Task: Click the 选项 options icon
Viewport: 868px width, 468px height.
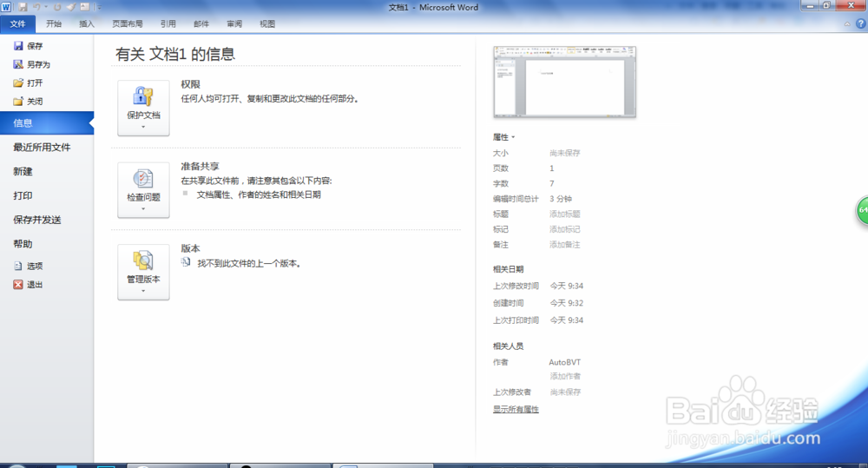Action: point(18,266)
